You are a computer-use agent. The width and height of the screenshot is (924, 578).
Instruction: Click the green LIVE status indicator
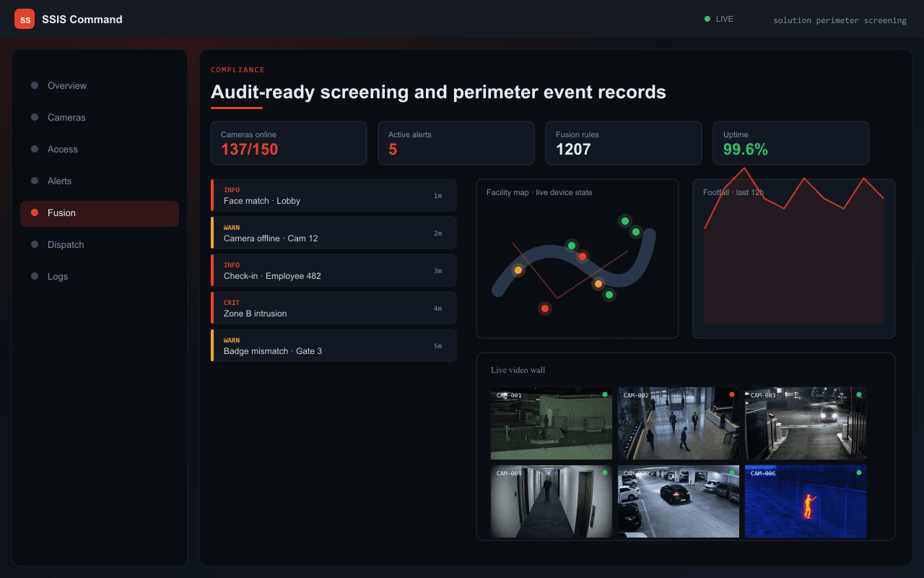point(719,19)
